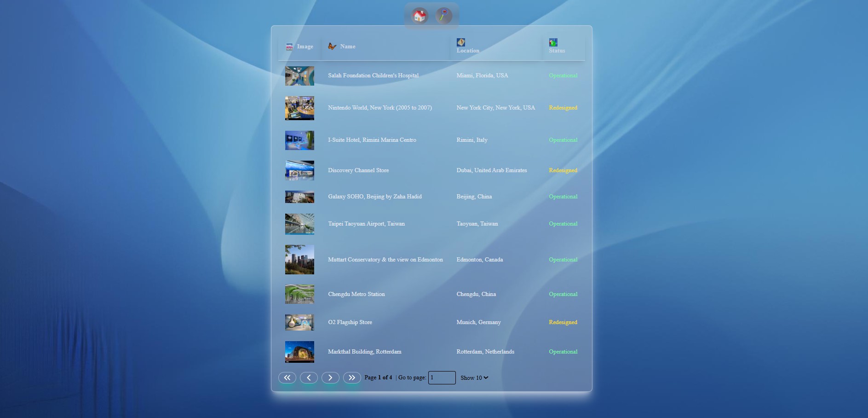The image size is (868, 418).
Task: Click Redesigned status of O2 Flagship Store
Action: 563,322
